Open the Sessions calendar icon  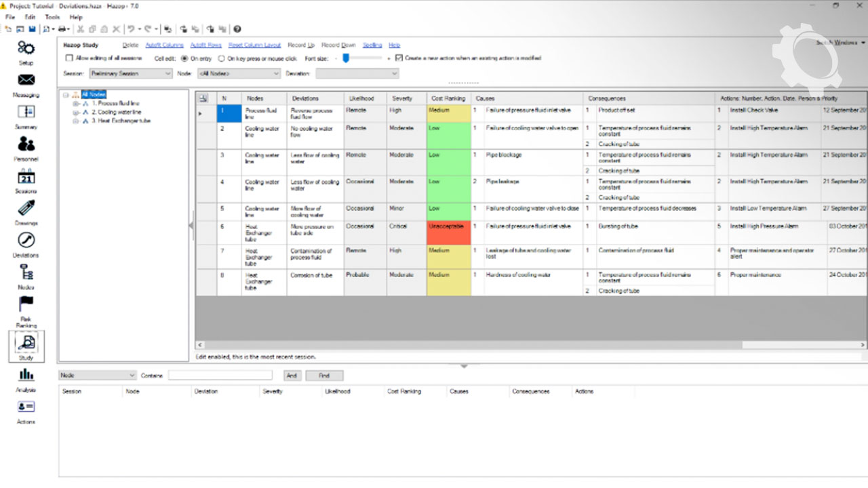click(26, 177)
